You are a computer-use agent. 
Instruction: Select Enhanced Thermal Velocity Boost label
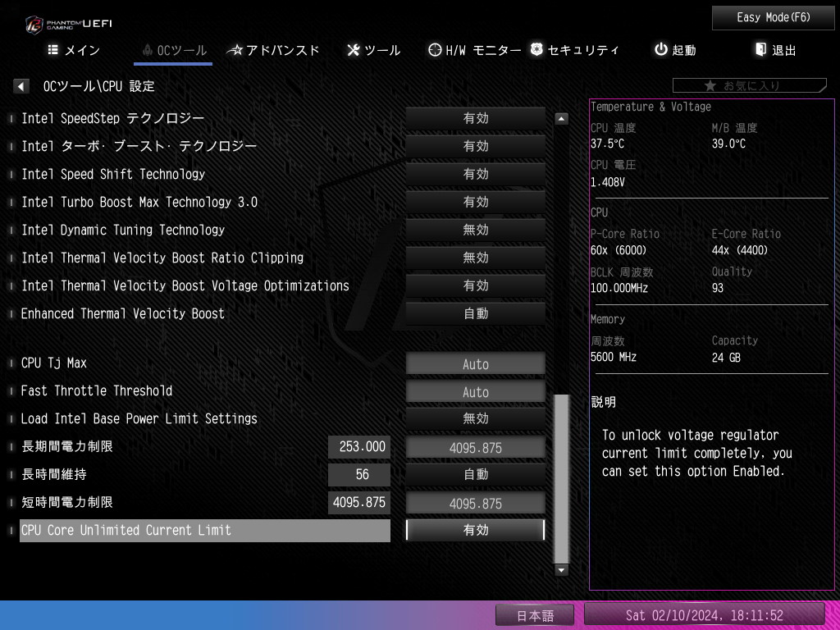[x=123, y=313]
